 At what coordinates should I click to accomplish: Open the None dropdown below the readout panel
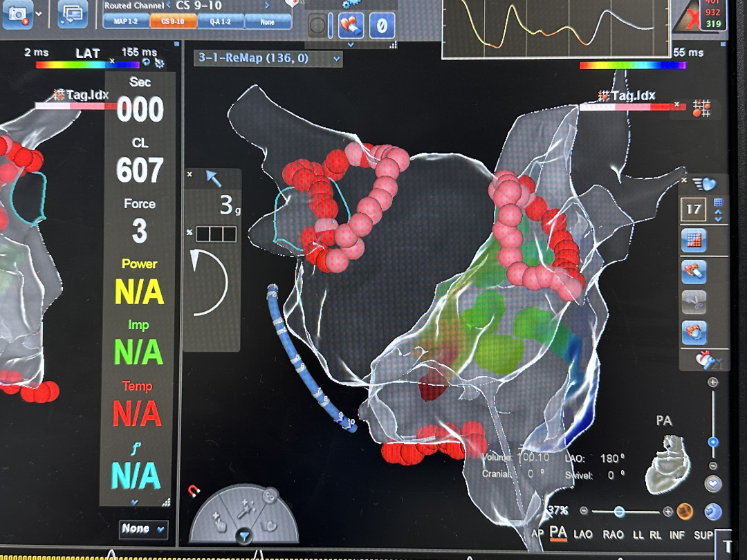143,529
